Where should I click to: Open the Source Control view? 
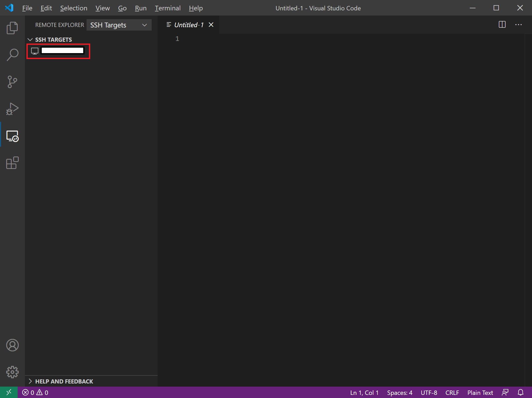12,82
